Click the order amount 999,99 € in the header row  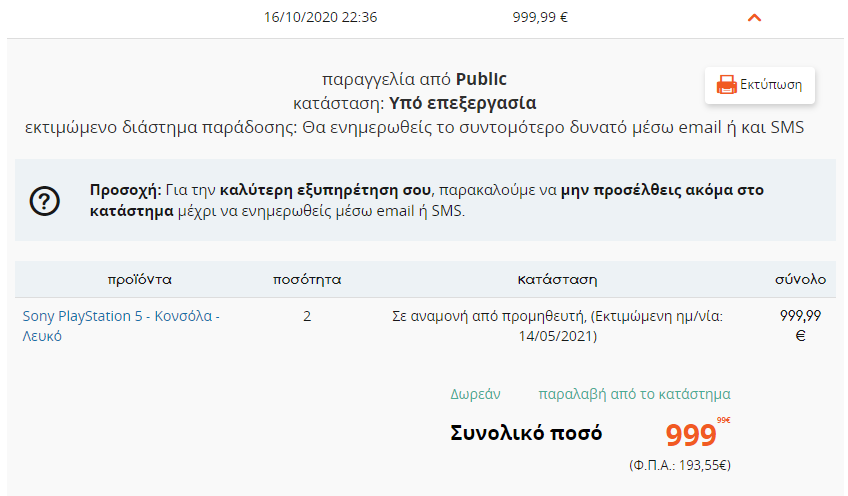[x=540, y=17]
